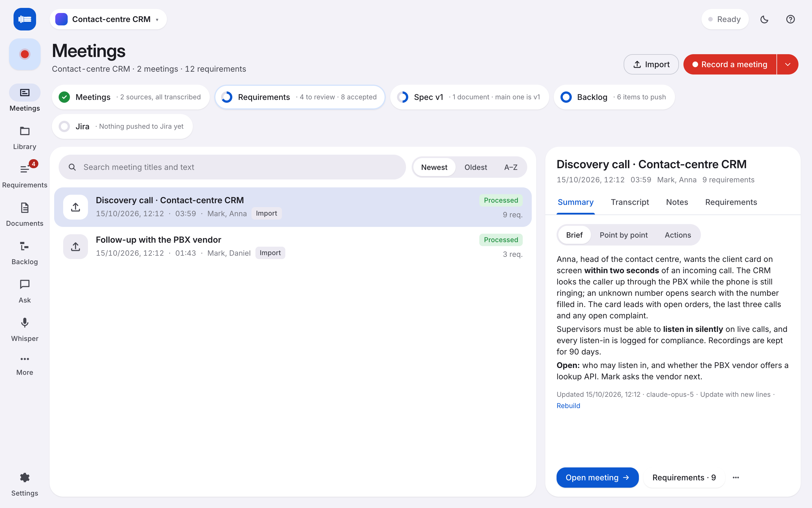
Task: Click the Requirements · 9 button
Action: pyautogui.click(x=684, y=478)
